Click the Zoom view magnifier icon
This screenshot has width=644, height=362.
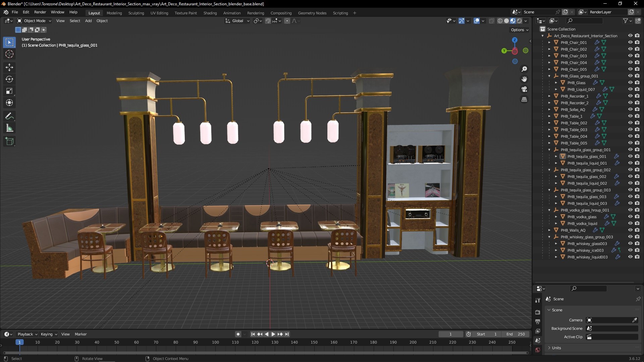pos(524,69)
